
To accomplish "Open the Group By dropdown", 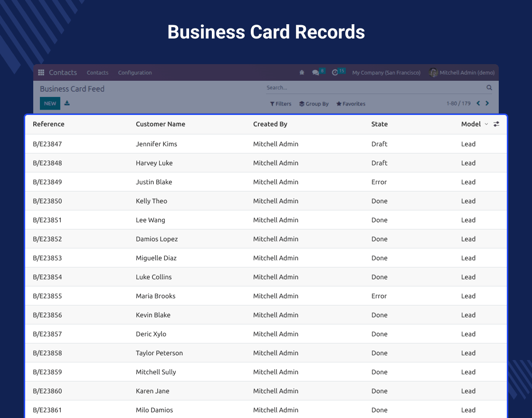I will 314,104.
